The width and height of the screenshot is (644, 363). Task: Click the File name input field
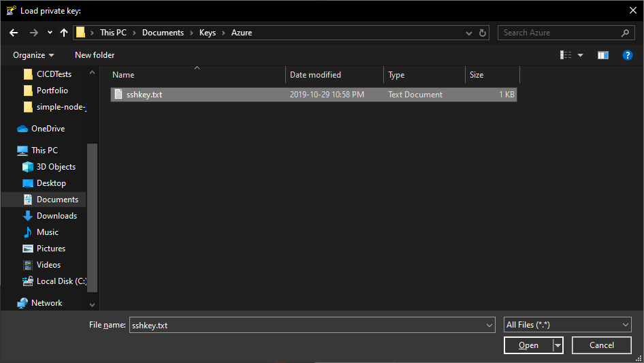click(307, 325)
